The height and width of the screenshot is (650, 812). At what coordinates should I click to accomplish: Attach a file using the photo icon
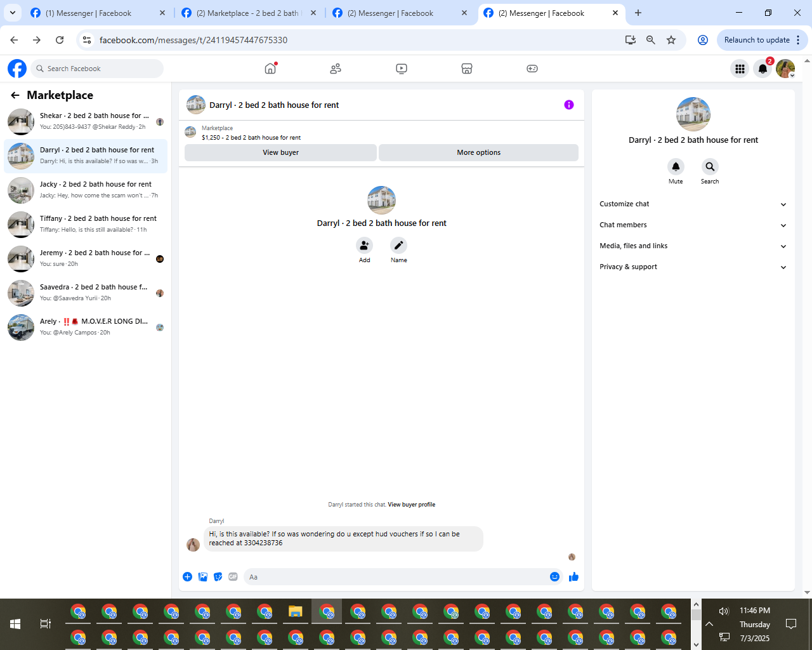click(203, 577)
